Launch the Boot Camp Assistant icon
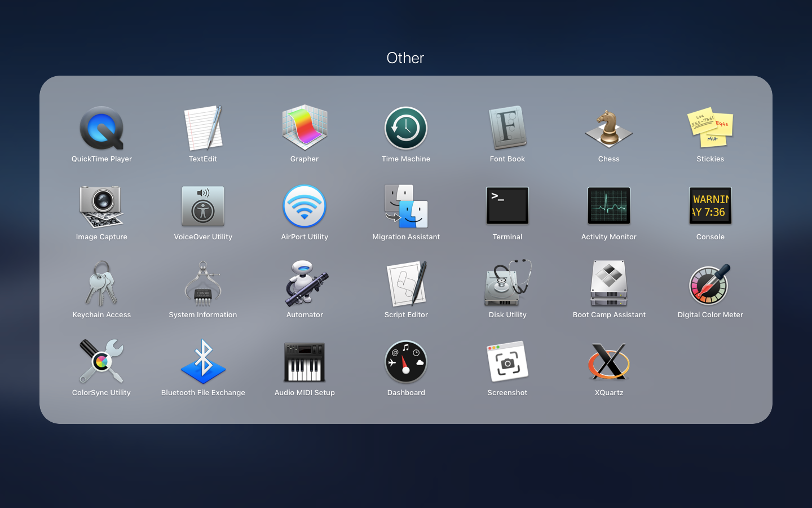812x508 pixels. coord(609,283)
